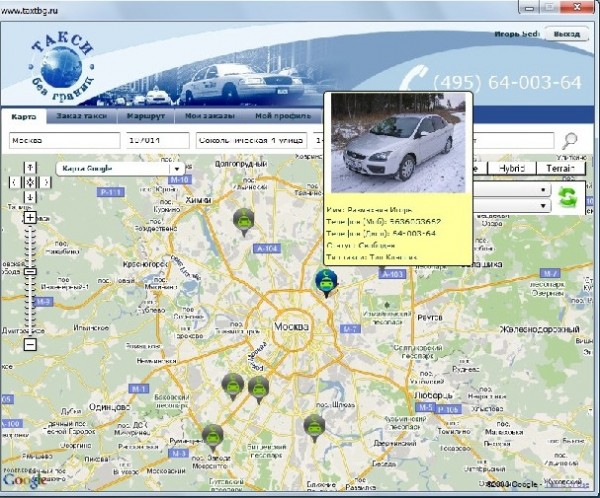Click the green refresh arrows icon
Image resolution: width=600 pixels, height=498 pixels.
coord(567,198)
